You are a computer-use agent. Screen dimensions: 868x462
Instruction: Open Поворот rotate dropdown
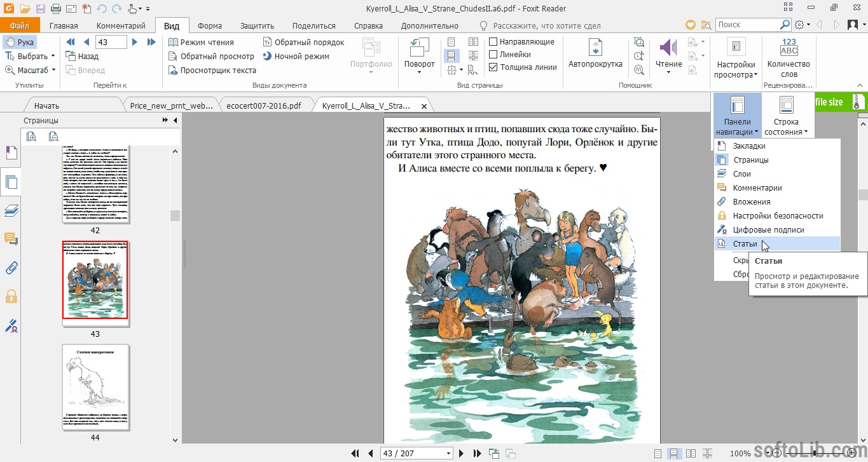[420, 57]
